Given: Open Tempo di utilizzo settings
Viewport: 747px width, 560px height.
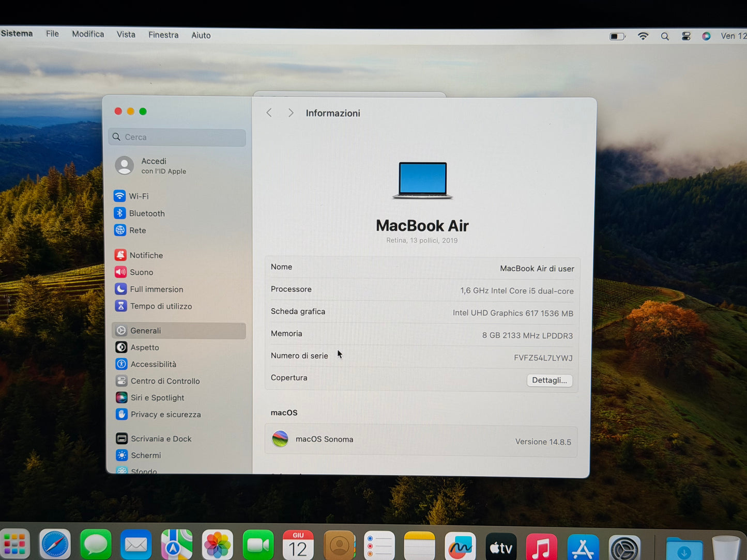Looking at the screenshot, I should (x=154, y=306).
